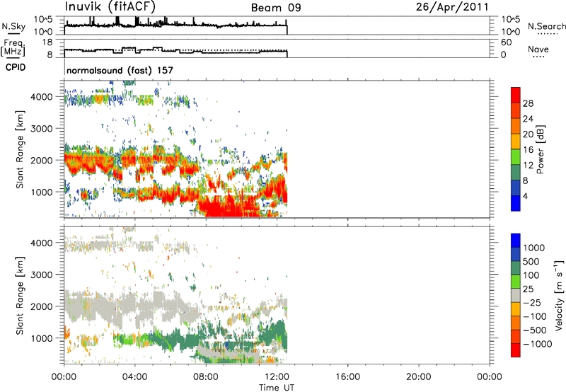This screenshot has width=566, height=392.
Task: Click the 'Velocity [m s-1]' colorbar label
Action: point(559,295)
